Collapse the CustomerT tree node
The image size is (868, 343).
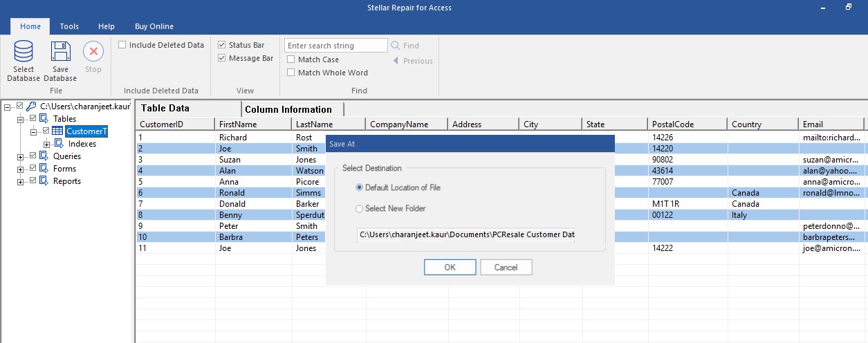33,131
